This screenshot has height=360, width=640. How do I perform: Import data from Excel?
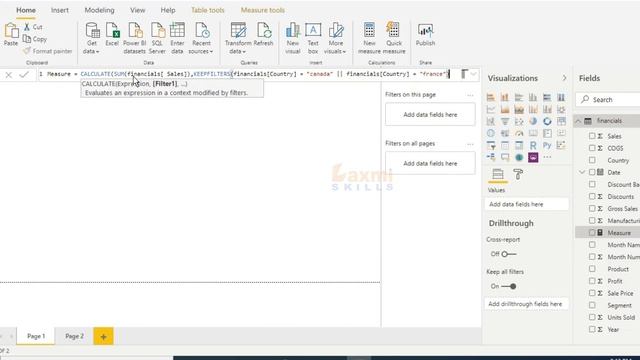click(x=112, y=34)
